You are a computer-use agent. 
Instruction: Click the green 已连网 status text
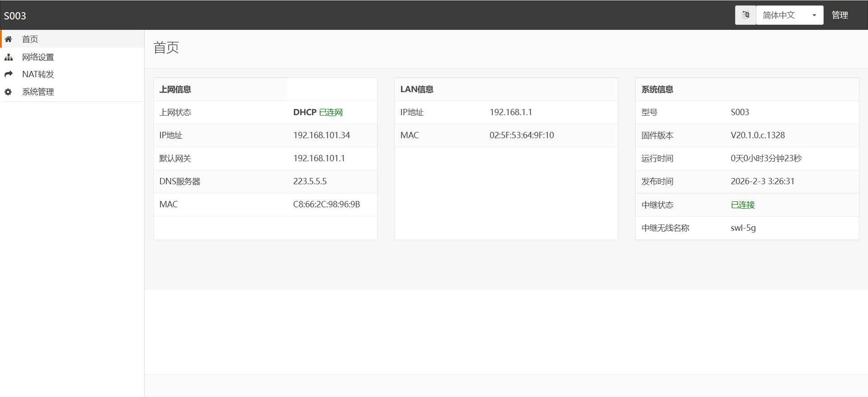coord(331,112)
